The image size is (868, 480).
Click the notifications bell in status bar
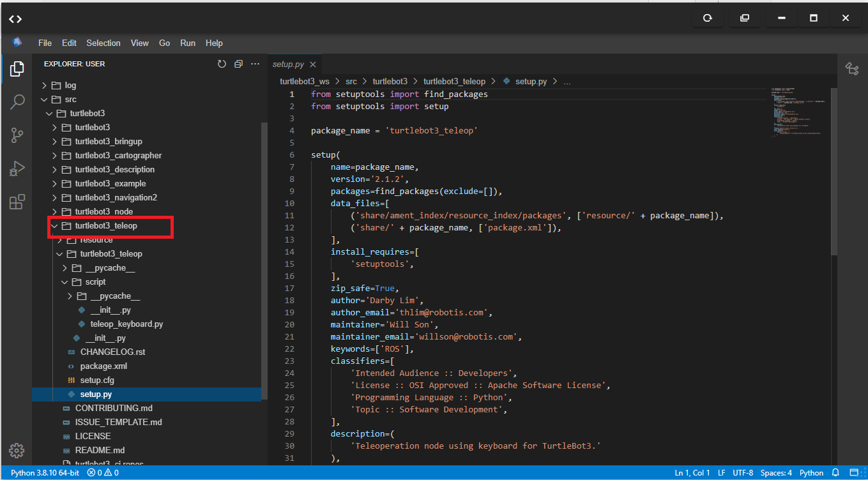click(x=836, y=473)
